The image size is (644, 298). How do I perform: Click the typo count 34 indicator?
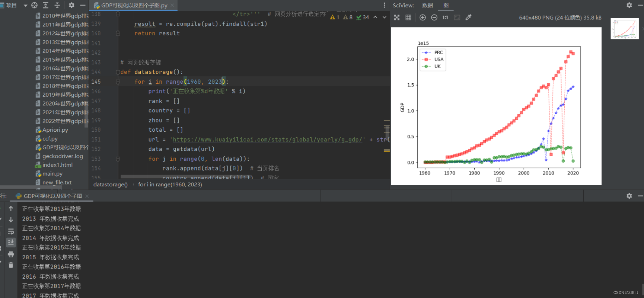click(x=363, y=17)
